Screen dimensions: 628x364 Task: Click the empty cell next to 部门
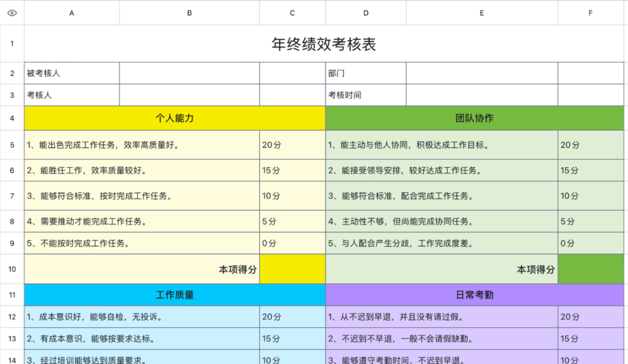tap(482, 73)
